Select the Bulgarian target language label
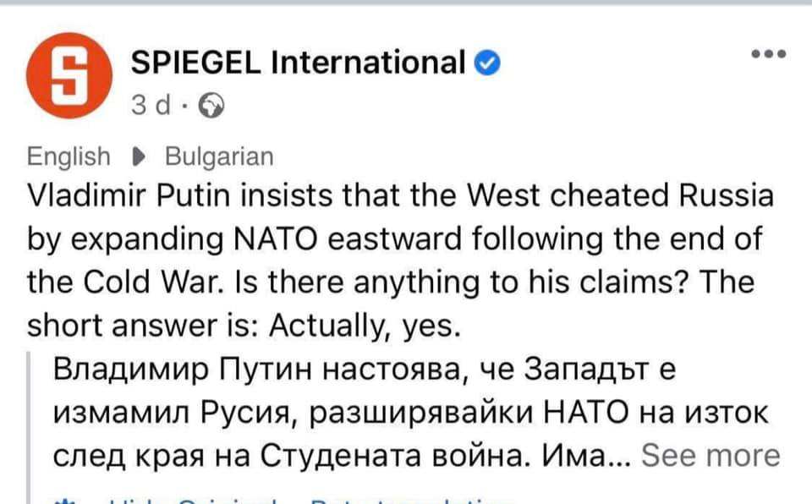The image size is (812, 504). [219, 156]
